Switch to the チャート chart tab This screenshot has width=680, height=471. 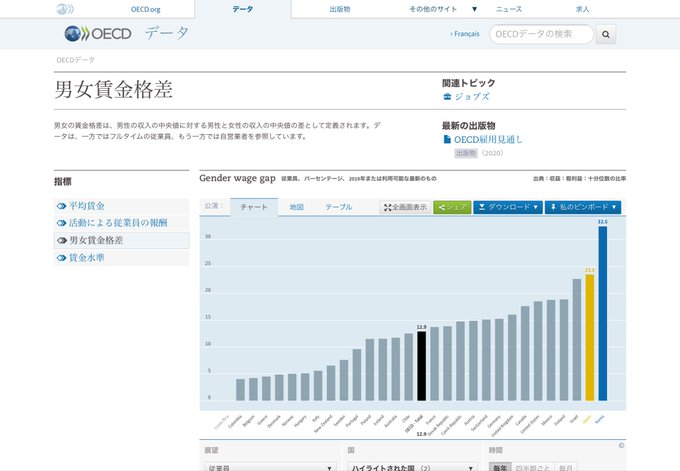click(254, 207)
